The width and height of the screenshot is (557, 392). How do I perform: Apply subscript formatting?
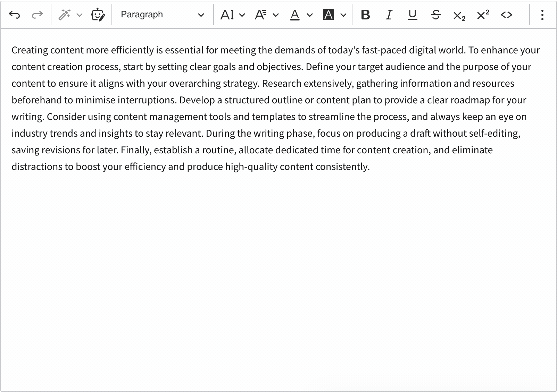pyautogui.click(x=459, y=15)
